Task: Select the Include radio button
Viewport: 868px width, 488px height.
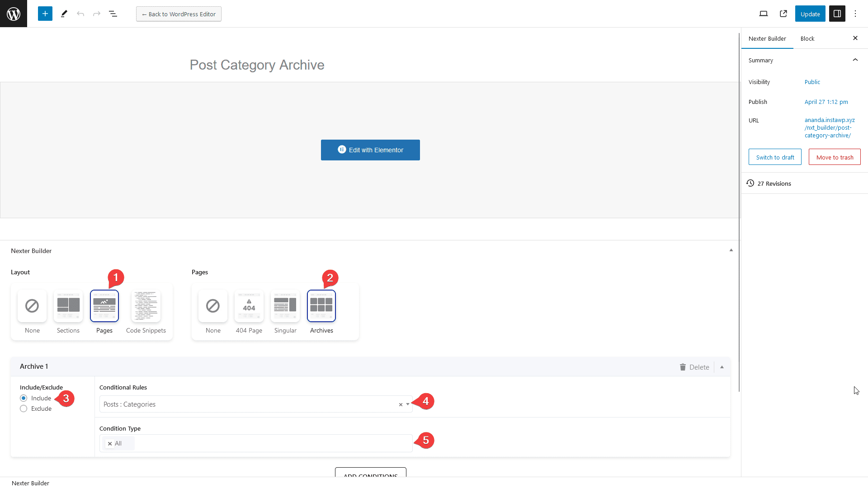Action: tap(24, 398)
